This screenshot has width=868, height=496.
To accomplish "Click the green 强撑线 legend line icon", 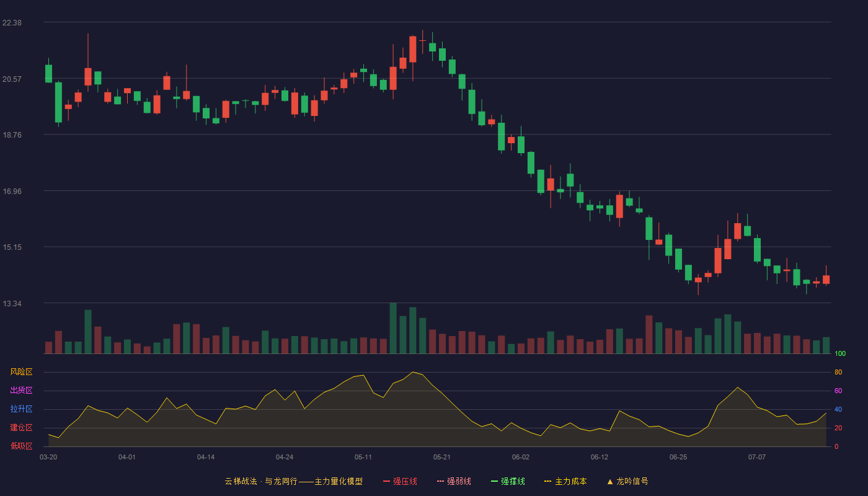I will point(495,481).
